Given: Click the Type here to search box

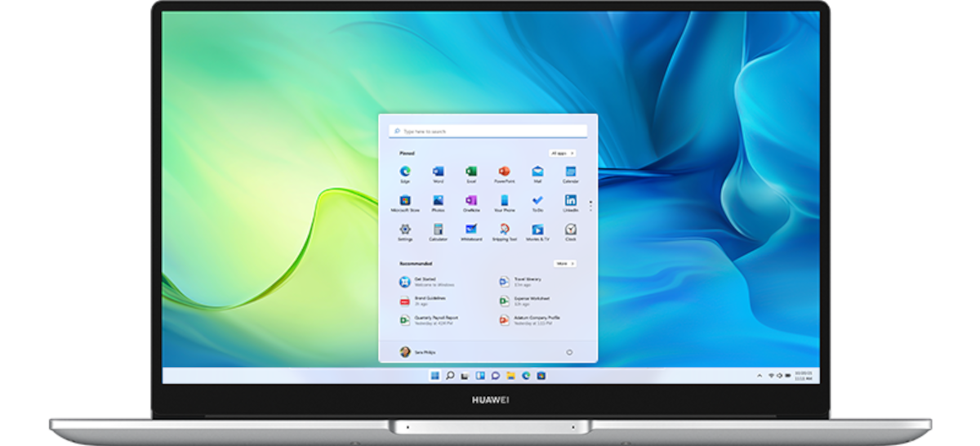Looking at the screenshot, I should [x=488, y=131].
